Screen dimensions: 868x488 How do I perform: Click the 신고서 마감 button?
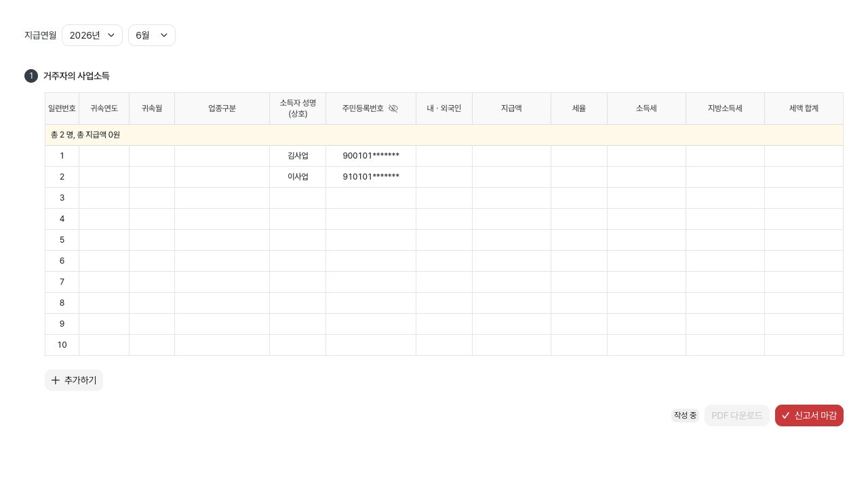click(809, 415)
